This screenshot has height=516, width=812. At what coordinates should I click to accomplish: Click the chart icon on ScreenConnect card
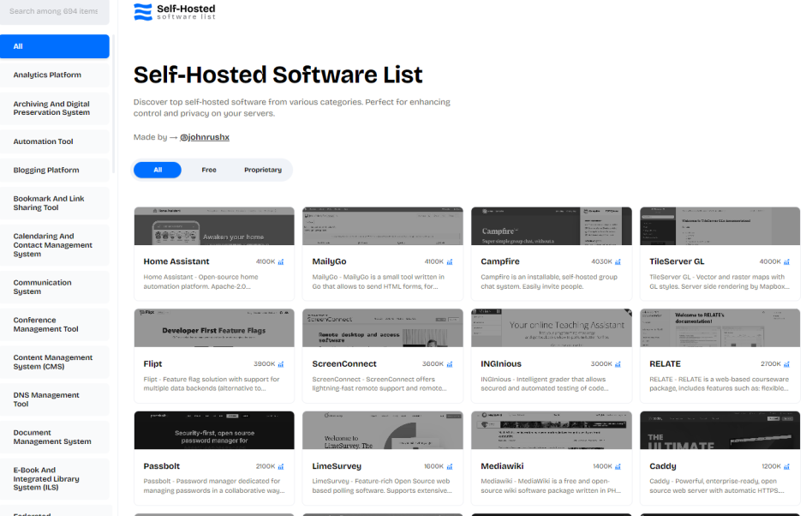pyautogui.click(x=450, y=364)
